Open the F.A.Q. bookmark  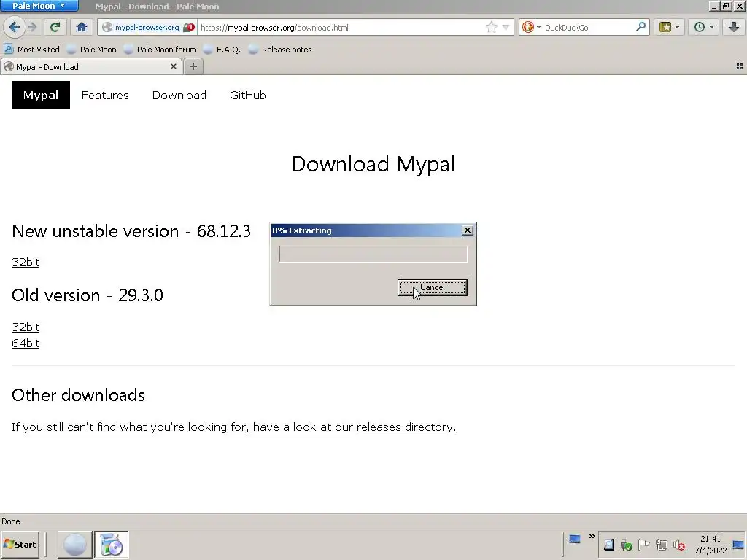[x=222, y=50]
